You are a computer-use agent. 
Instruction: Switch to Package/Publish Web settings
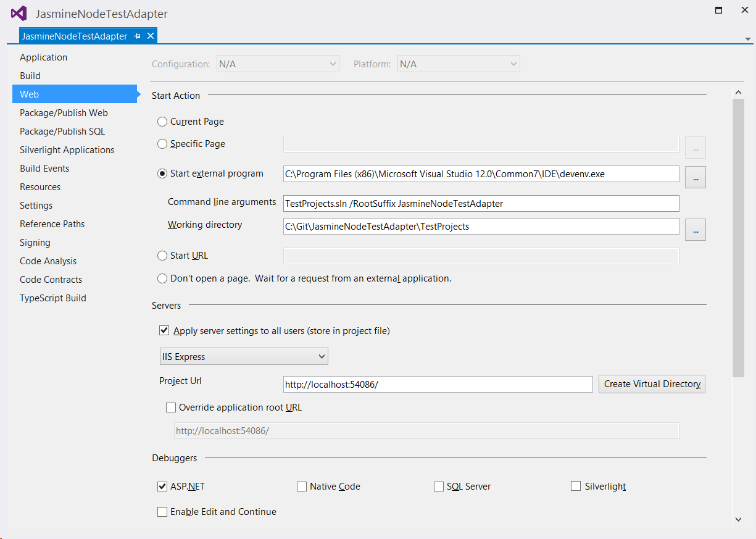63,112
